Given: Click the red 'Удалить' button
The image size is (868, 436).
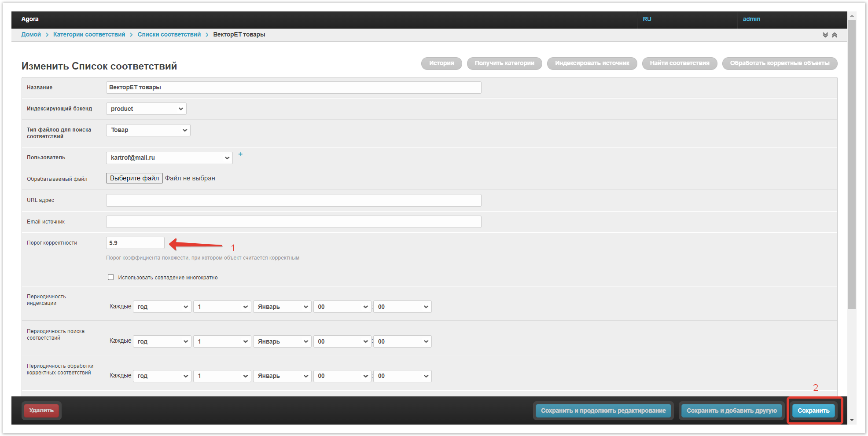Looking at the screenshot, I should 41,410.
